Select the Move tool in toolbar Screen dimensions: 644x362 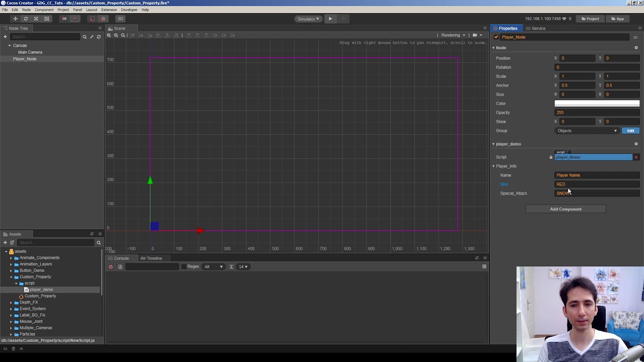pos(15,19)
